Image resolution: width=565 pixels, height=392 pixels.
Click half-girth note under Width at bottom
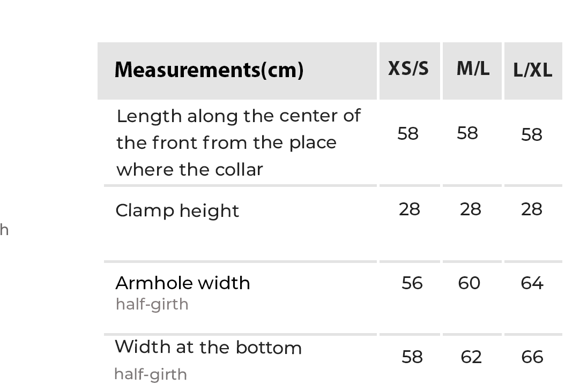pyautogui.click(x=151, y=374)
